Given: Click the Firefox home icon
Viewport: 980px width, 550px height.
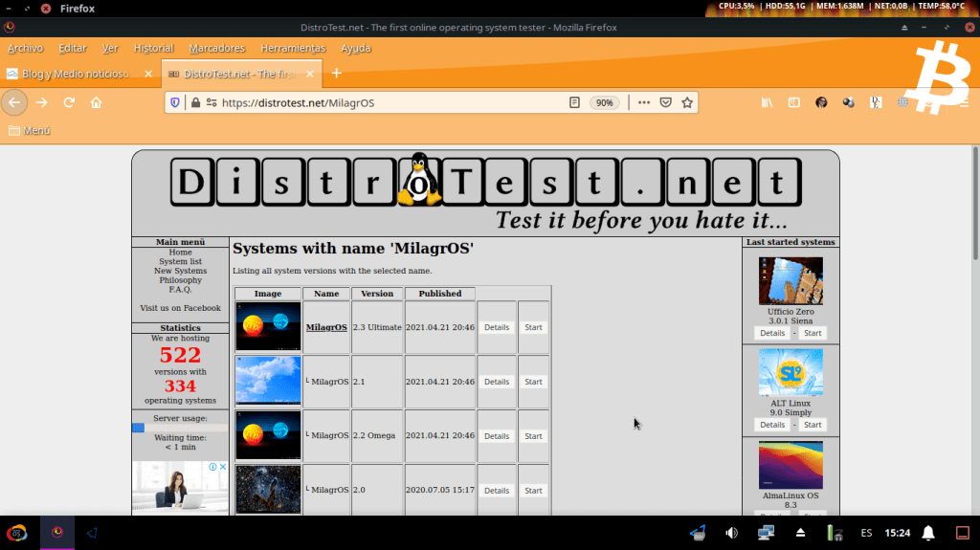Looking at the screenshot, I should tap(97, 102).
